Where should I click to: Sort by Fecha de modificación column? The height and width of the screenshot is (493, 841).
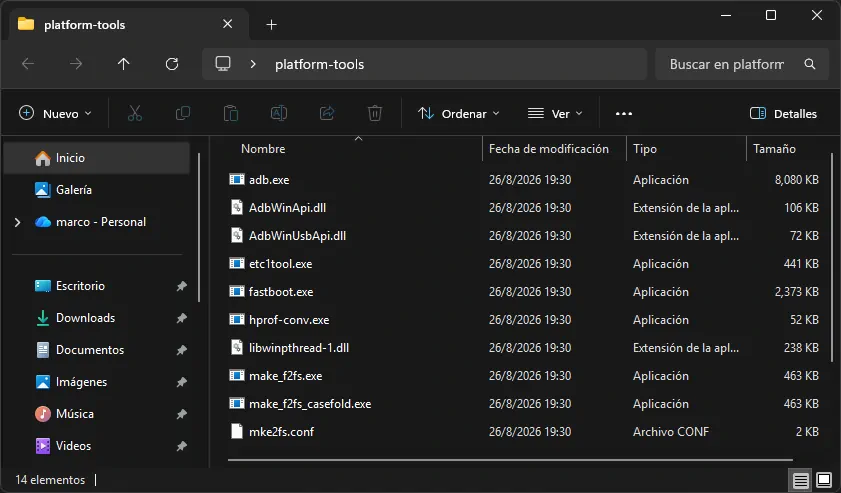549,149
